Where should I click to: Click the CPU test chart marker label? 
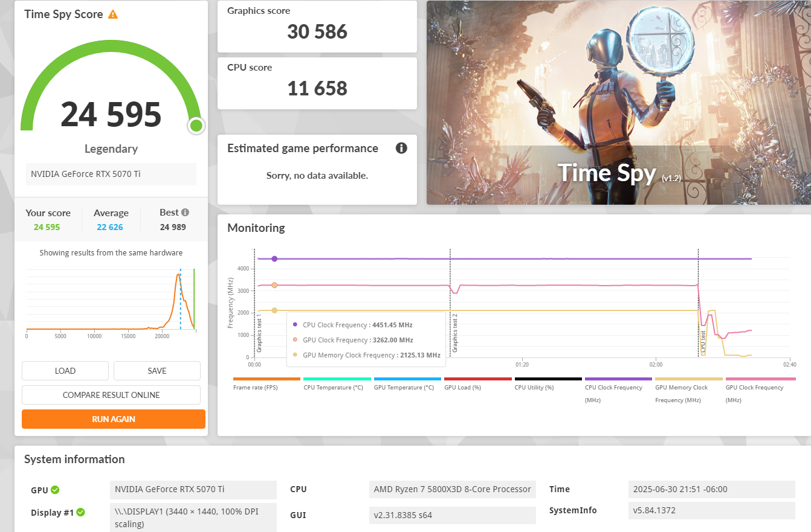coord(703,341)
